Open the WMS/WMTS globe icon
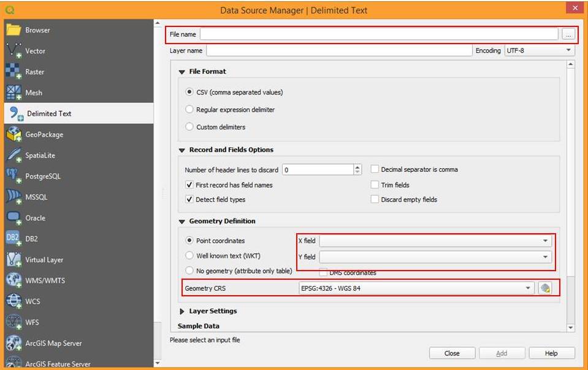The image size is (588, 370). click(x=14, y=280)
